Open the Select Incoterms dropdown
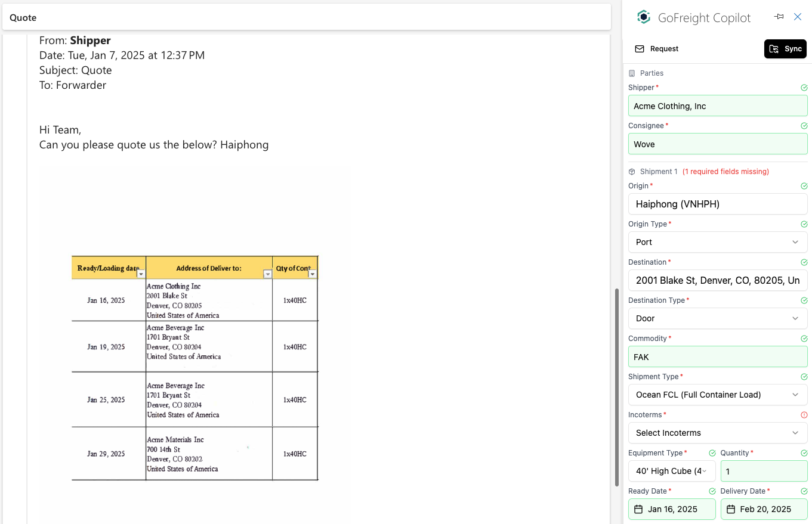The image size is (812, 524). coord(718,433)
